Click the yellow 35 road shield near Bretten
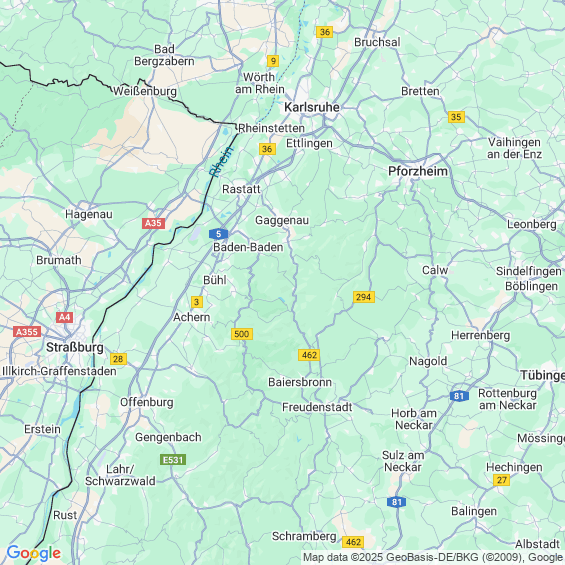This screenshot has height=565, width=565. tap(456, 117)
